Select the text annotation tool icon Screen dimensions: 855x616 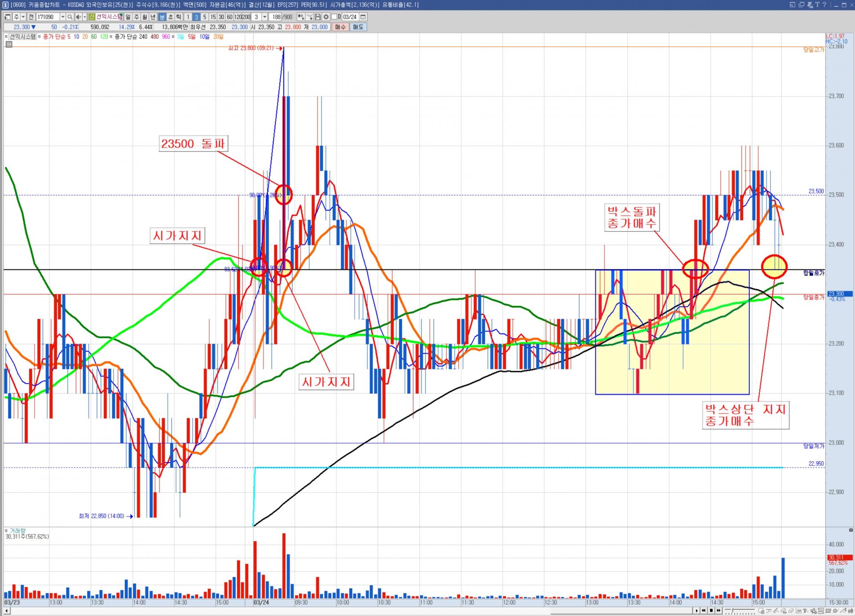[x=805, y=611]
